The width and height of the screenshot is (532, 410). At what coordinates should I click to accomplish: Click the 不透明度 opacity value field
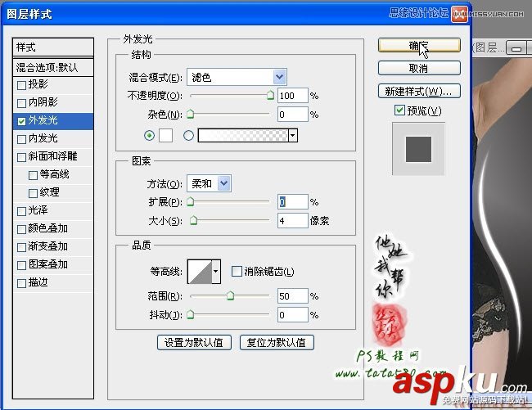click(292, 96)
